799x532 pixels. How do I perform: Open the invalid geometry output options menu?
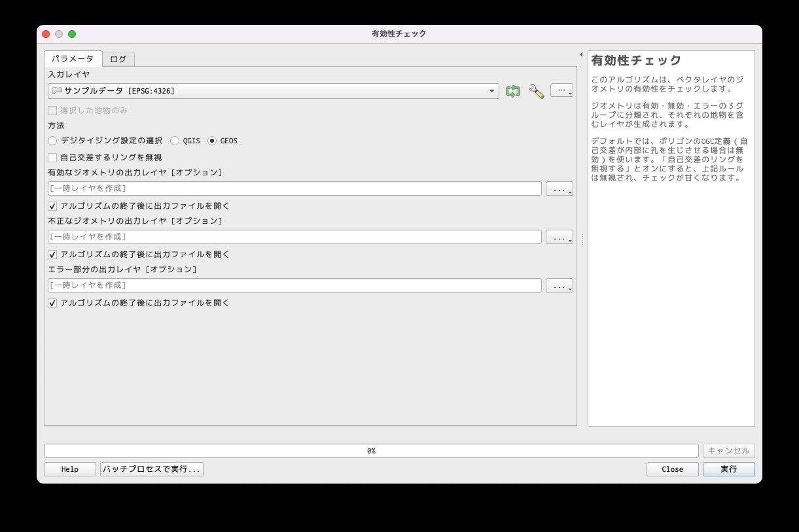tap(559, 238)
